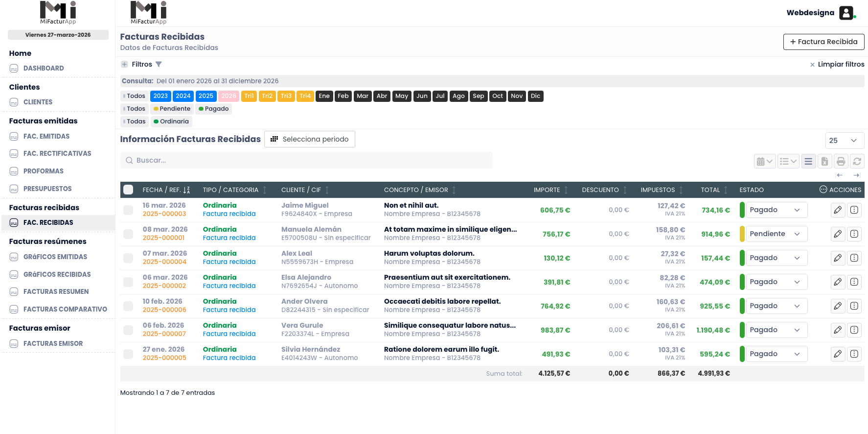Screen dimensions: 868x434
Task: Click the Excel export icon
Action: click(x=824, y=161)
